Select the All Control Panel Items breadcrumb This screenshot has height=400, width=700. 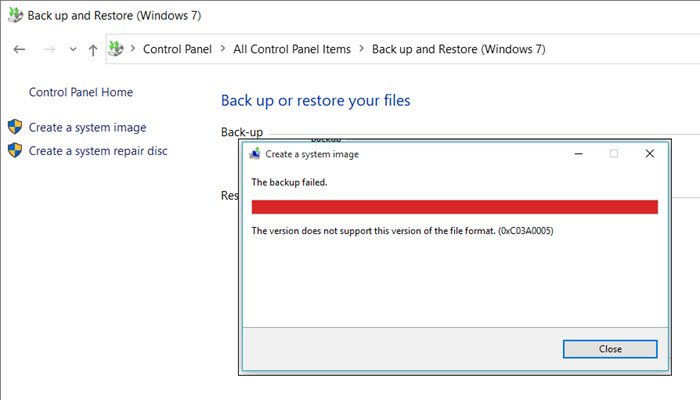(x=291, y=49)
